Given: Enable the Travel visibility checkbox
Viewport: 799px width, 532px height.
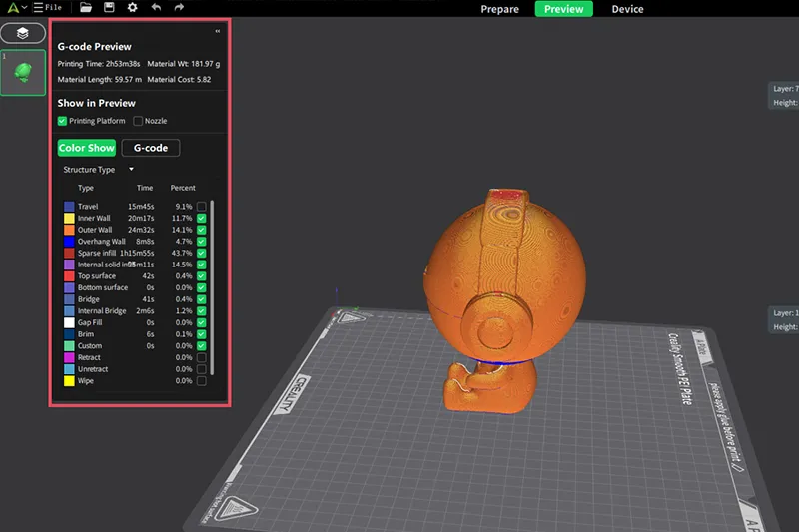Looking at the screenshot, I should click(202, 206).
